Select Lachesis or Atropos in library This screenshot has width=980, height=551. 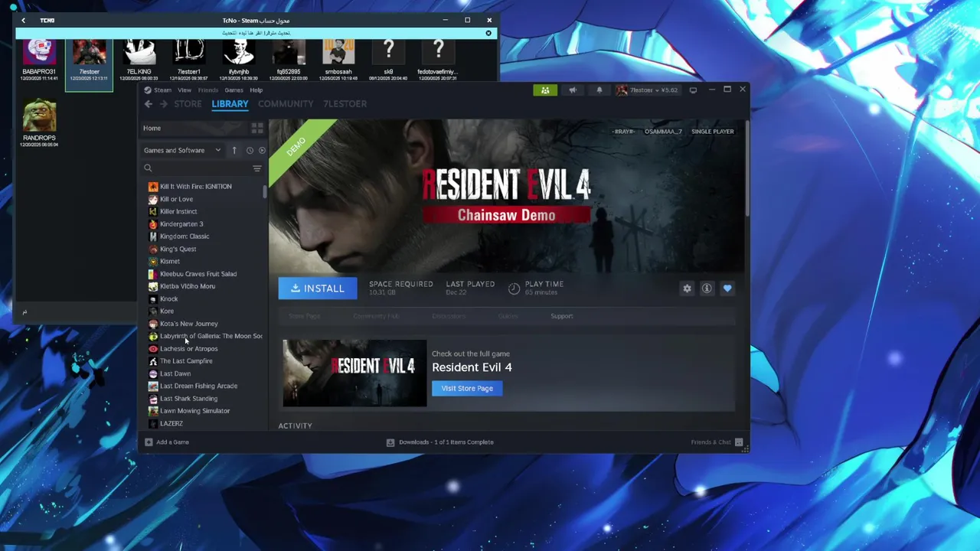tap(188, 349)
